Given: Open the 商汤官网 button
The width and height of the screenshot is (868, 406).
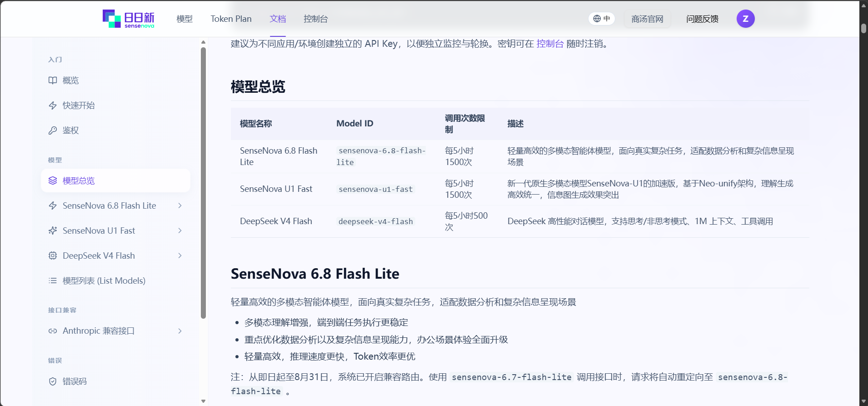Looking at the screenshot, I should [x=647, y=19].
